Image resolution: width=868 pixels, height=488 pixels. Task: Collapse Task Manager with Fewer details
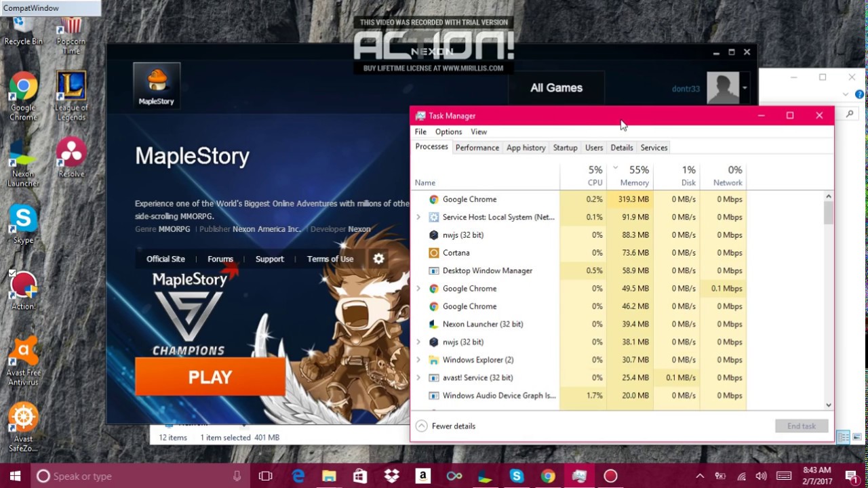coord(446,426)
